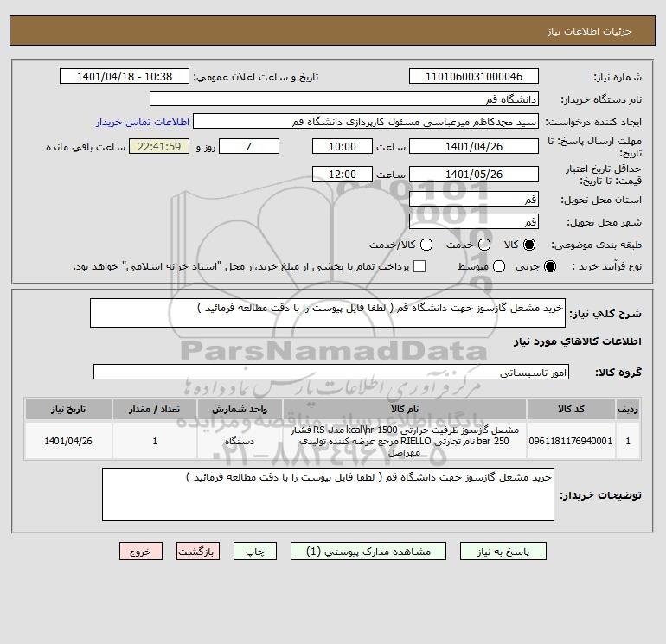Screen dimensions: 666x644
Task: Click the کد کالا column header
Action: click(571, 409)
